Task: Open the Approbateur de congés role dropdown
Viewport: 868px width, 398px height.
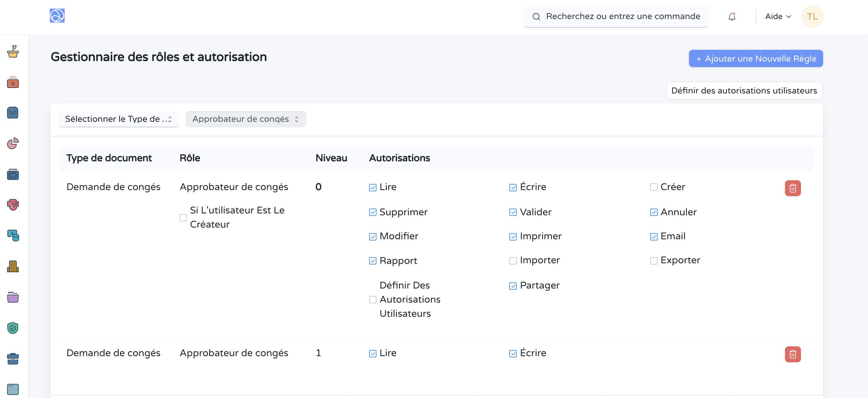Action: coord(246,119)
